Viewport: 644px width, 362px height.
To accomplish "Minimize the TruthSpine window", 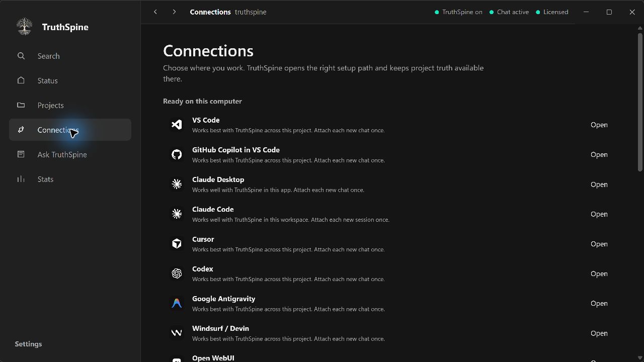I will click(586, 12).
